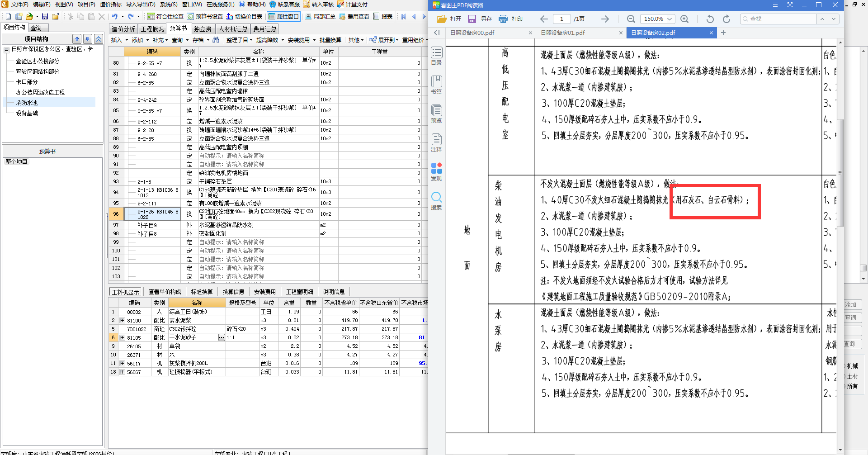Expand material row 81100 素水泥浆

pos(122,320)
